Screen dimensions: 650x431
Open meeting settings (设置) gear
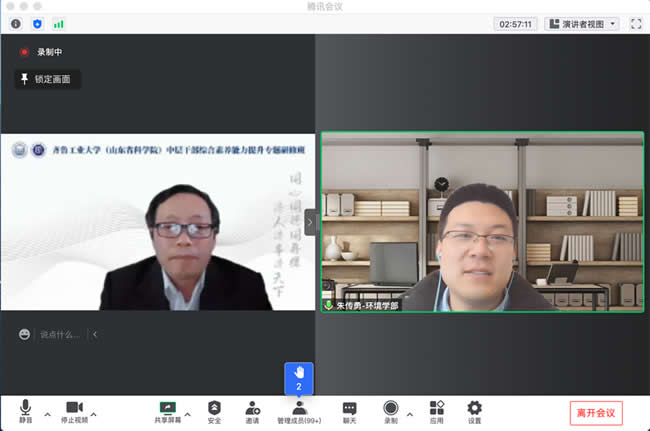point(474,410)
